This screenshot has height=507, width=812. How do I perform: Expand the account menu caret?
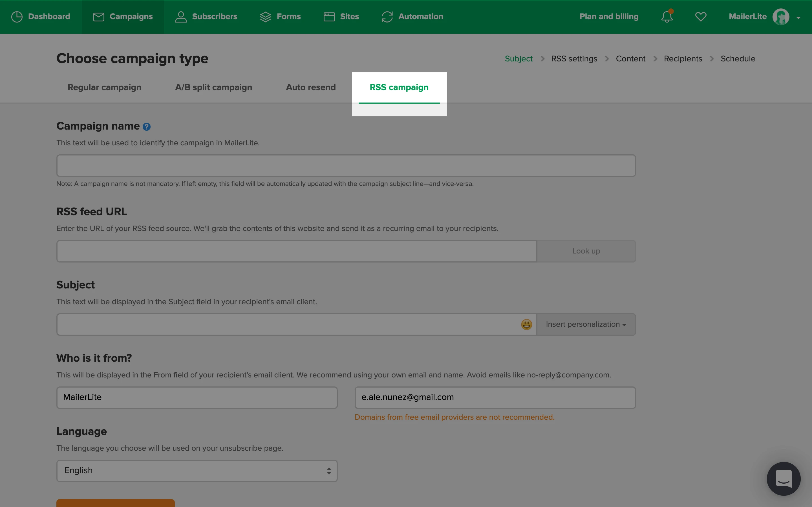[798, 18]
